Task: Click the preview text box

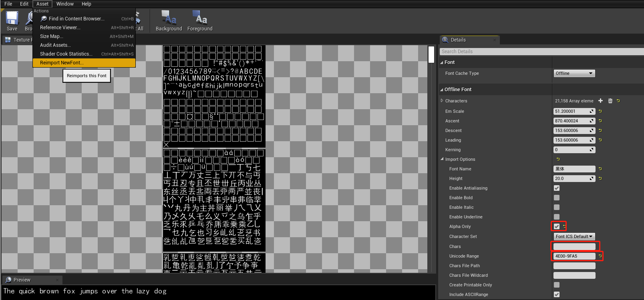Action: [218, 292]
